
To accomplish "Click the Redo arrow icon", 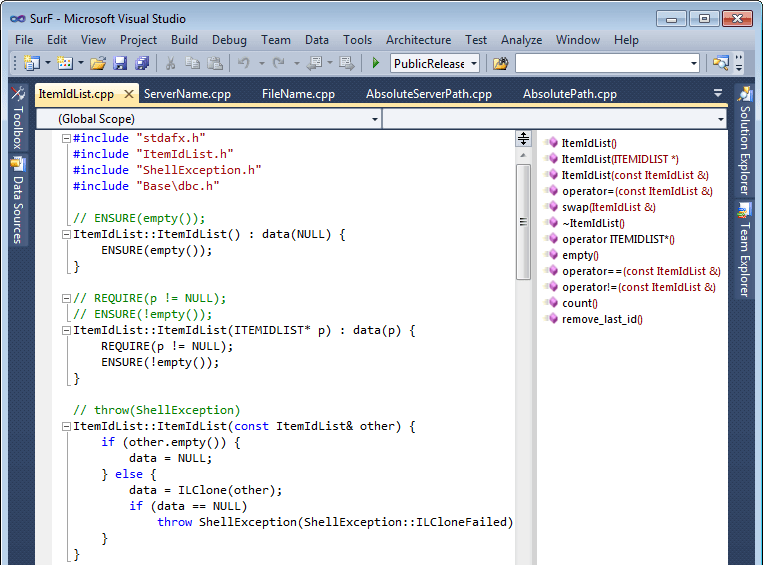I will 279,63.
